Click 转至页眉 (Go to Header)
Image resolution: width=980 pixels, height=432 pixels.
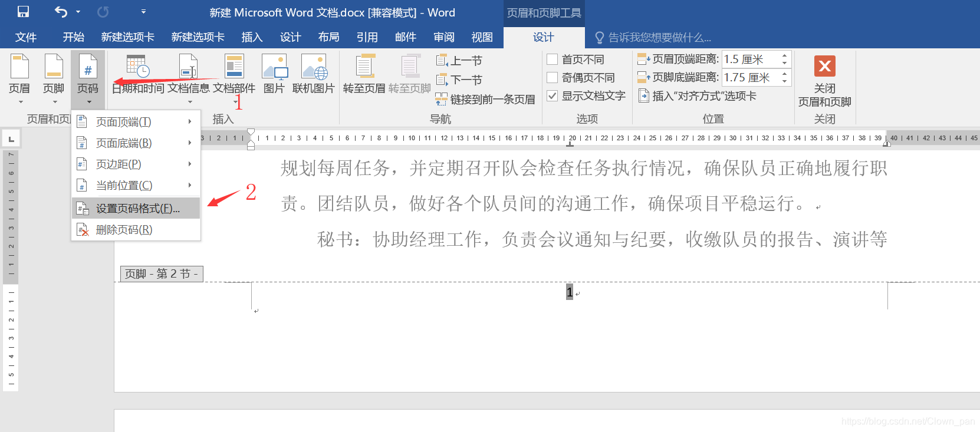364,74
